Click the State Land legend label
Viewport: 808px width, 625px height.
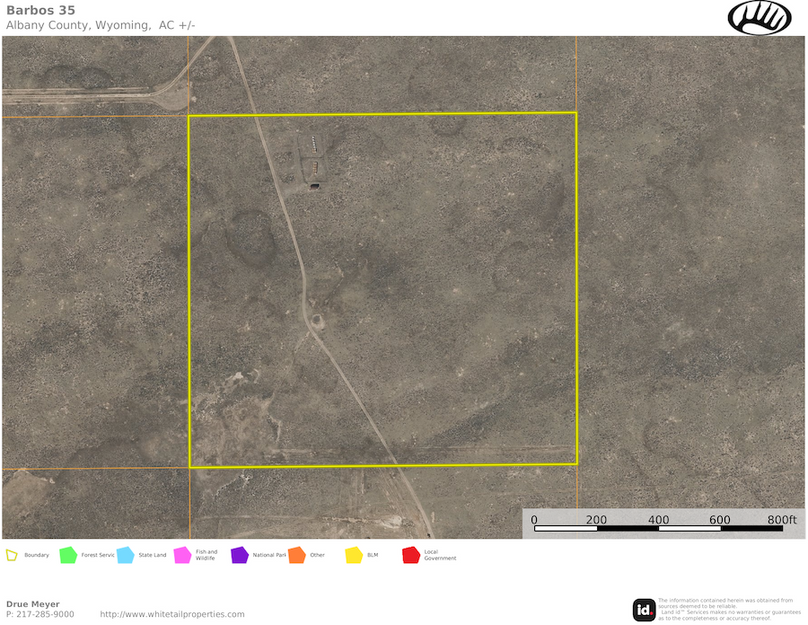(x=153, y=555)
